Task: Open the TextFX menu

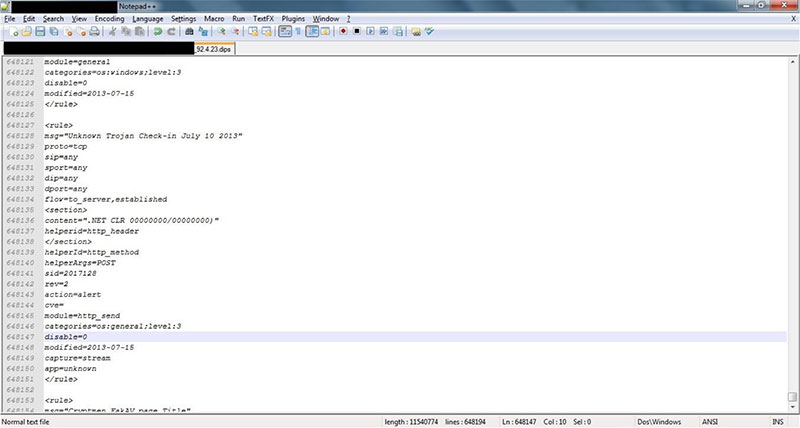Action: pos(263,18)
